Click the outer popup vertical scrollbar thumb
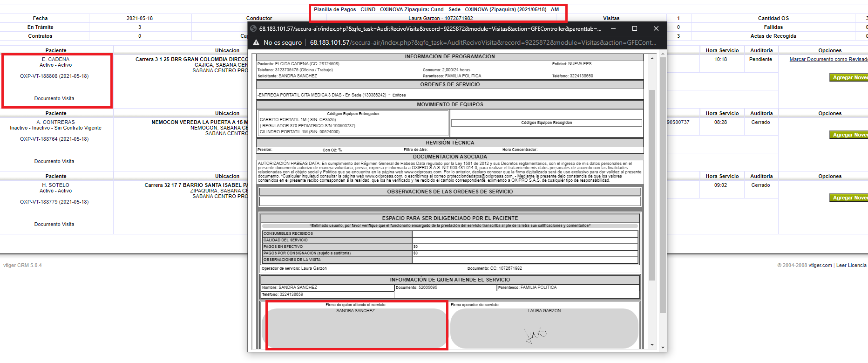Viewport: 868px width, 363px height. coord(663,185)
